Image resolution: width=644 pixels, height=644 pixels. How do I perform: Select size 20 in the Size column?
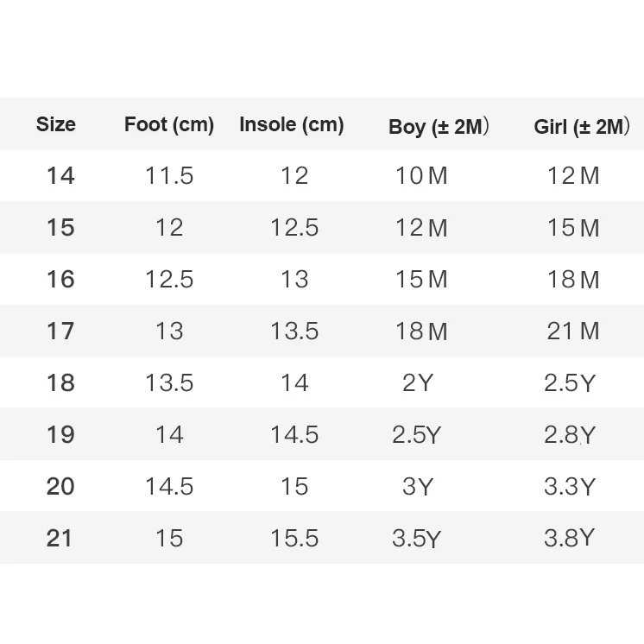point(60,486)
